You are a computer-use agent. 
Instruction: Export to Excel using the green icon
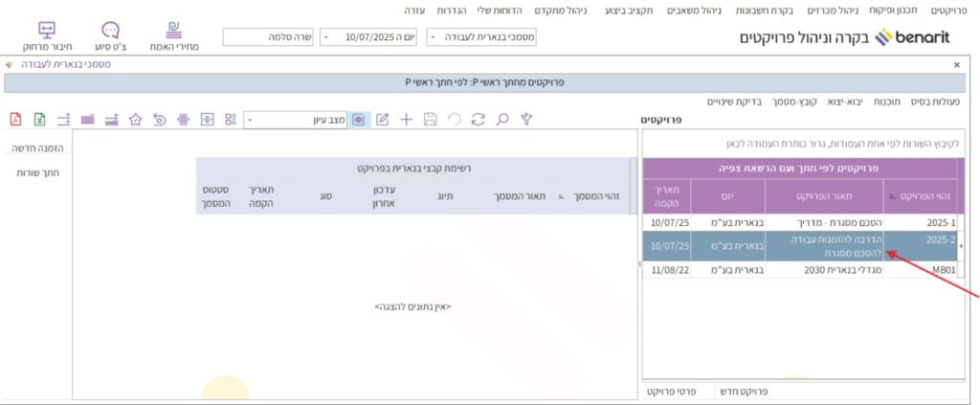(40, 120)
